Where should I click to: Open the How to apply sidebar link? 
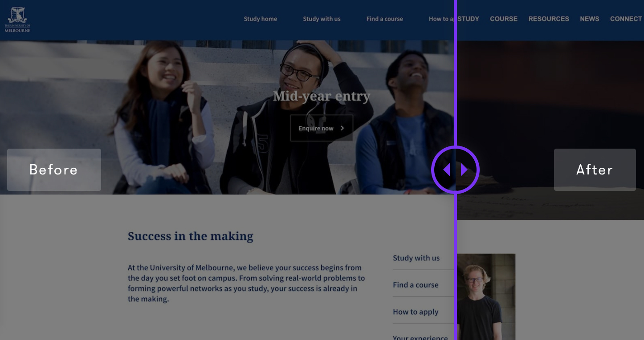click(x=416, y=312)
